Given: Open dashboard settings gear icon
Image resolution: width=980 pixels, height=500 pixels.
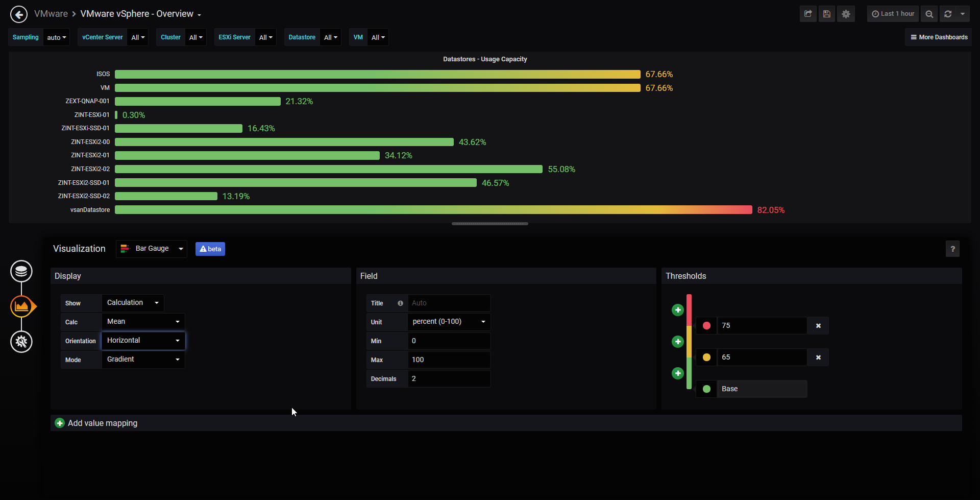Looking at the screenshot, I should pyautogui.click(x=846, y=14).
